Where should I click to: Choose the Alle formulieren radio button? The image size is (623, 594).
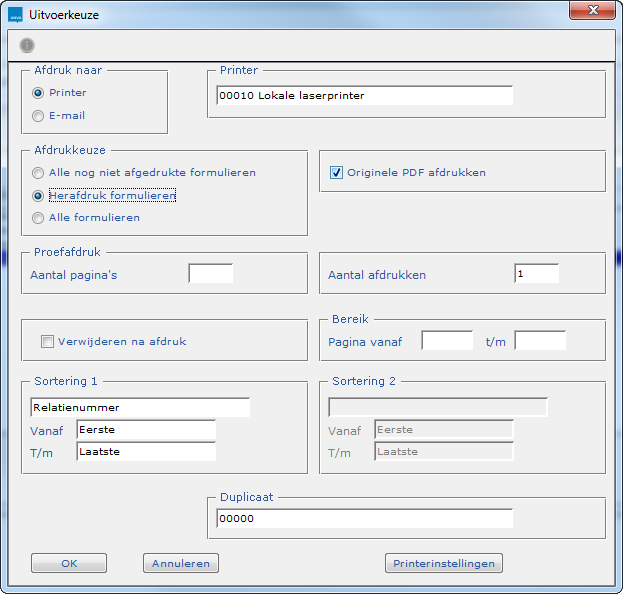39,218
